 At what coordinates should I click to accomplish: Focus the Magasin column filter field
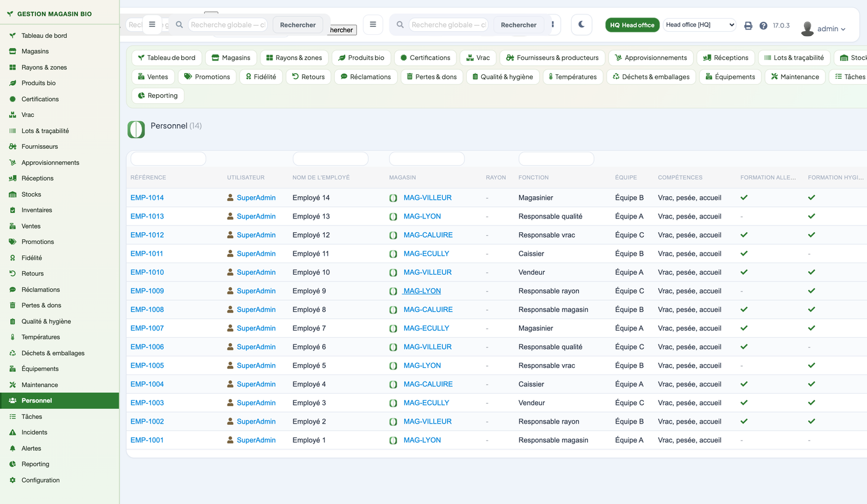(427, 159)
